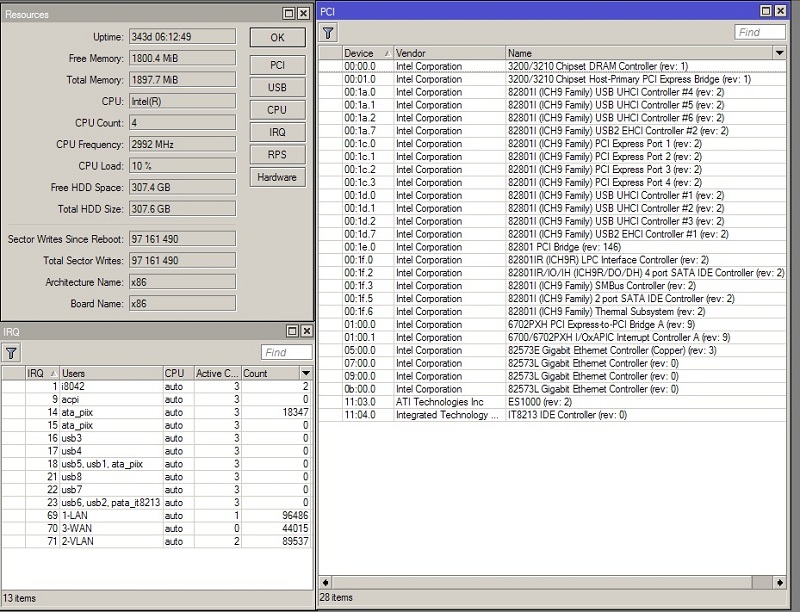Select PCI device 00:01.0 PCI Express Bridge

(x=552, y=79)
